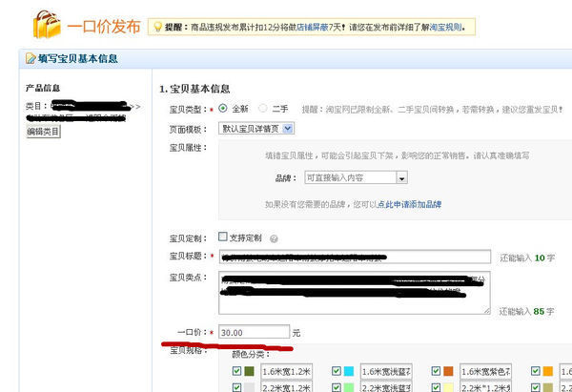Viewport: 572px width, 392px height.
Task: Click the bright orange color swatch
Action: point(547,371)
